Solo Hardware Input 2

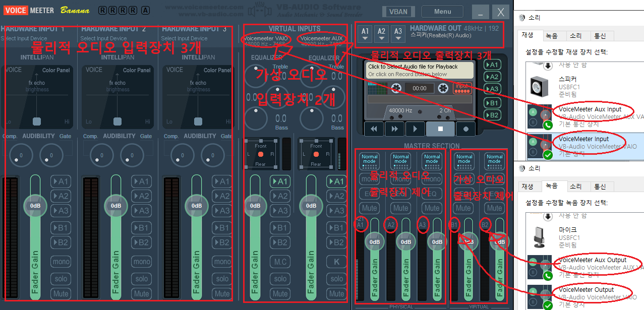click(x=142, y=278)
